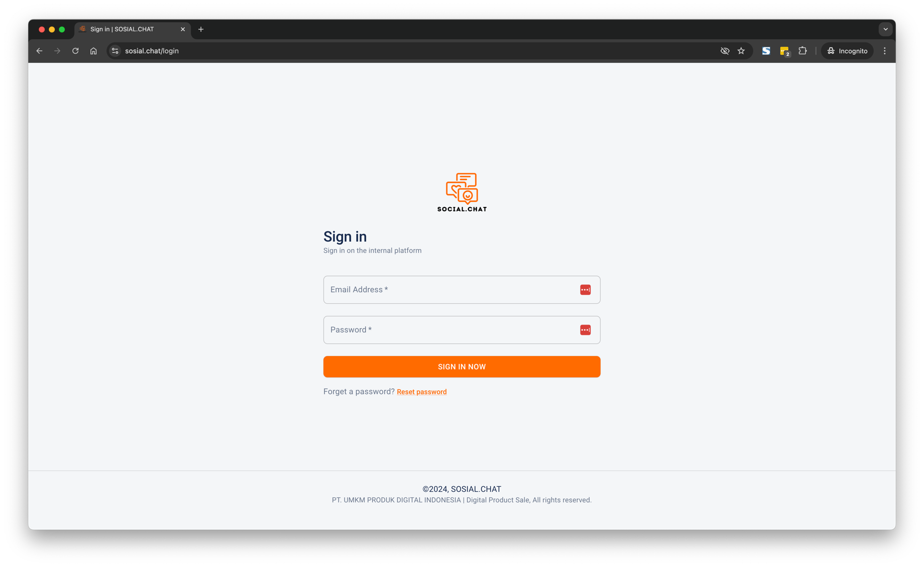Image resolution: width=924 pixels, height=567 pixels.
Task: Toggle the third-party cookies eye icon
Action: click(x=725, y=51)
